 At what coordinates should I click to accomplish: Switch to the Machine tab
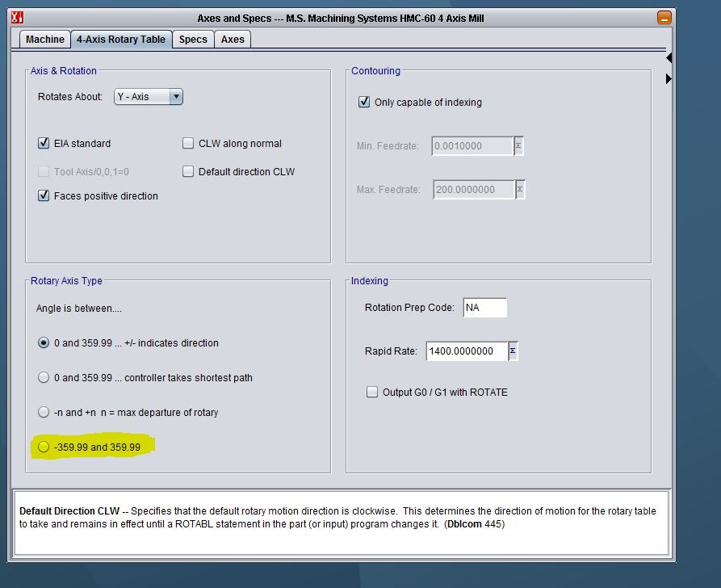tap(45, 40)
